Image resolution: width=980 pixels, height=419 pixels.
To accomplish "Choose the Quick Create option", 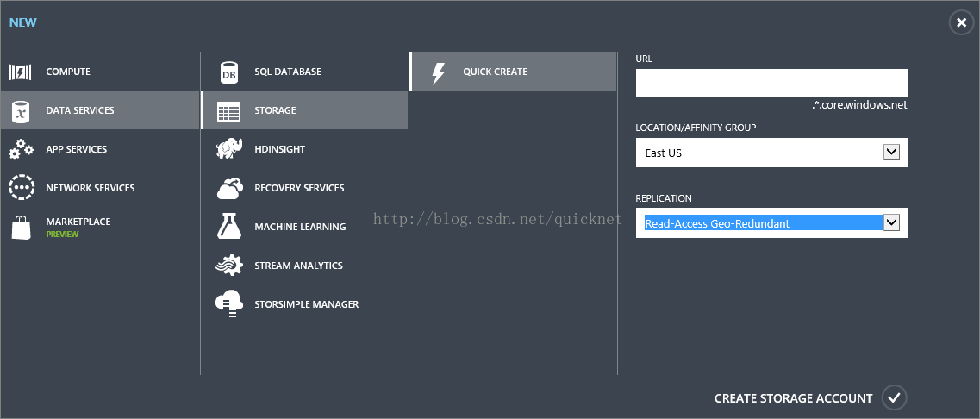I will 513,72.
